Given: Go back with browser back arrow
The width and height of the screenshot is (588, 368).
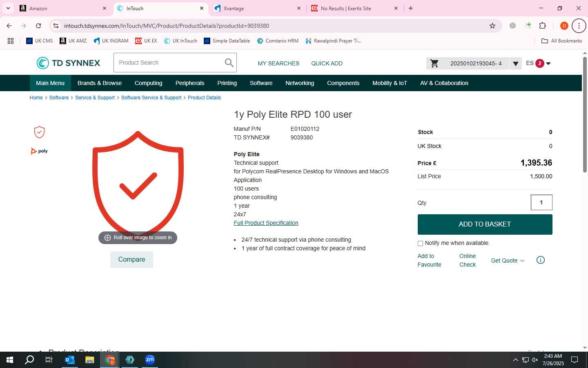Looking at the screenshot, I should pyautogui.click(x=9, y=26).
